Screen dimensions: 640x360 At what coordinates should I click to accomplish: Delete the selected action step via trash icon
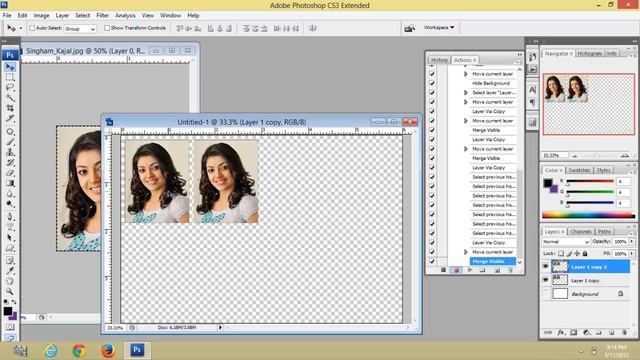(510, 270)
